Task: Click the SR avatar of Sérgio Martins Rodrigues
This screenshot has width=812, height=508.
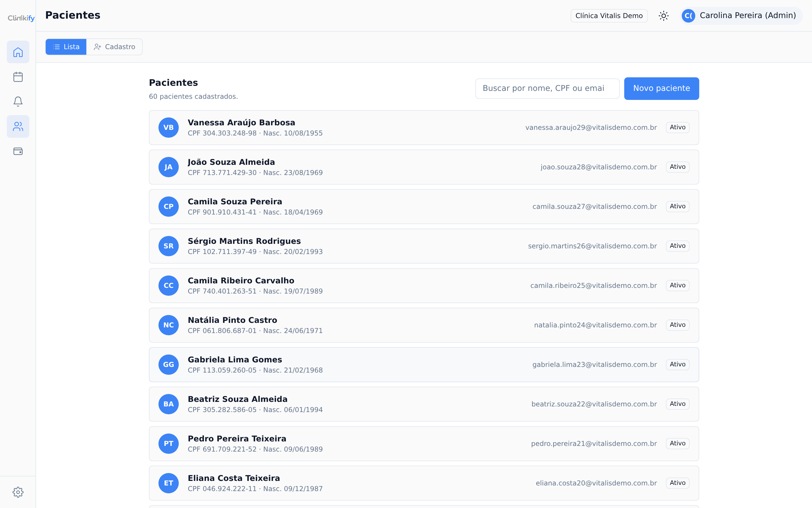Action: [168, 246]
